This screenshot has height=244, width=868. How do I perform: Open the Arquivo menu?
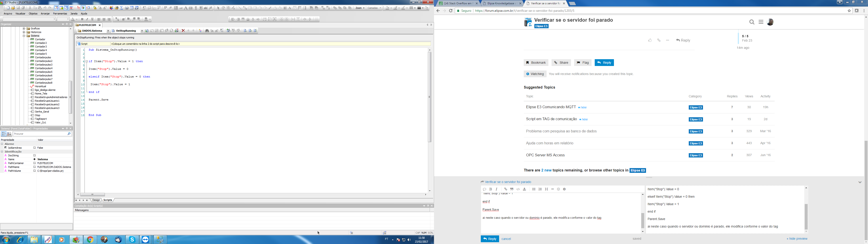point(8,14)
